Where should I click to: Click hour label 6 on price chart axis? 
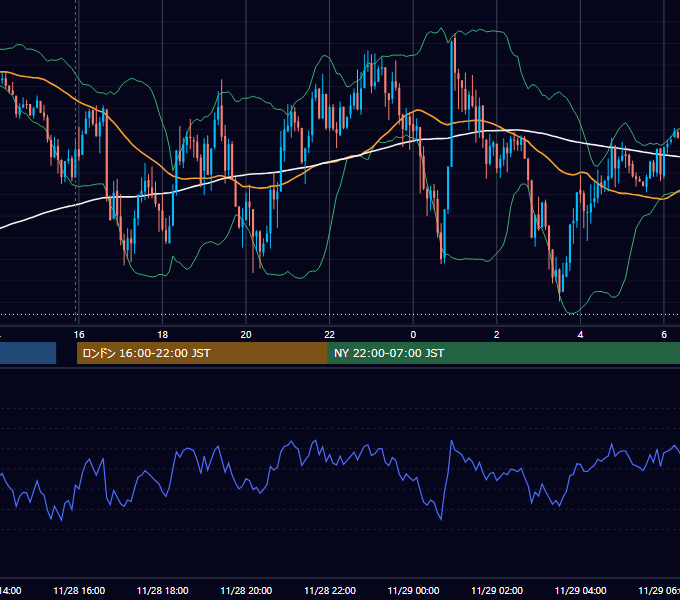[x=664, y=334]
